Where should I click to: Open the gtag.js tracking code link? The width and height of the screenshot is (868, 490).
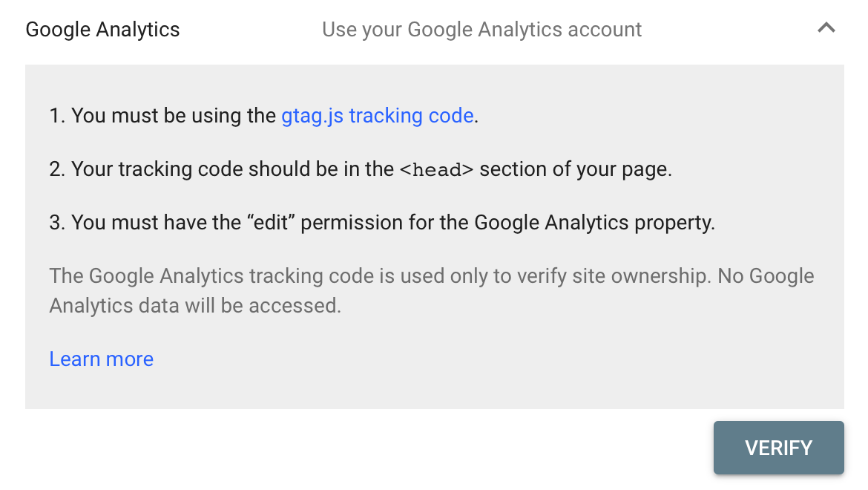(377, 116)
